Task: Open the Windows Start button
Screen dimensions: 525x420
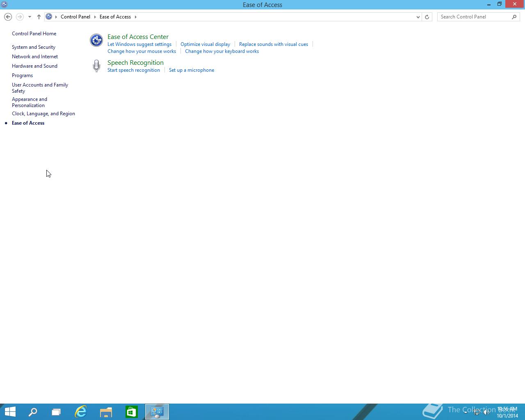Action: click(x=10, y=412)
